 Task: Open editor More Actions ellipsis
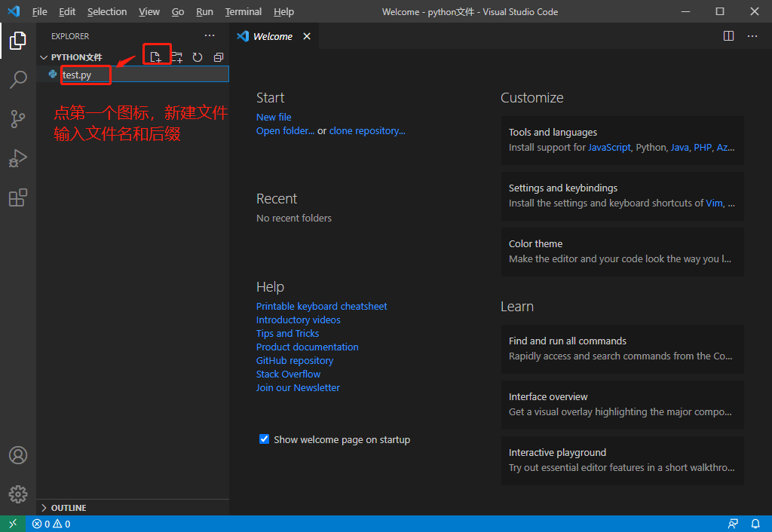click(752, 36)
